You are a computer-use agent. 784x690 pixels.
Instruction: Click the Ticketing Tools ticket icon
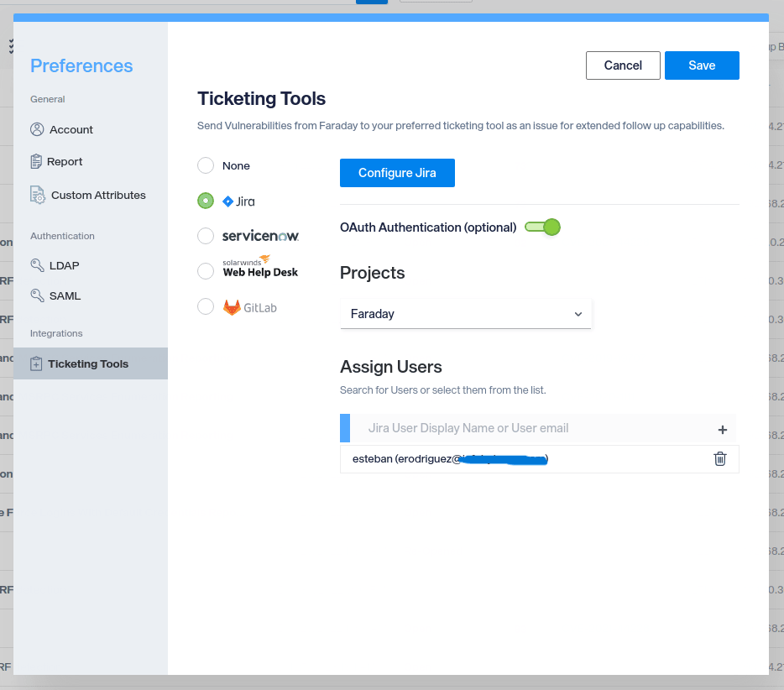point(38,363)
